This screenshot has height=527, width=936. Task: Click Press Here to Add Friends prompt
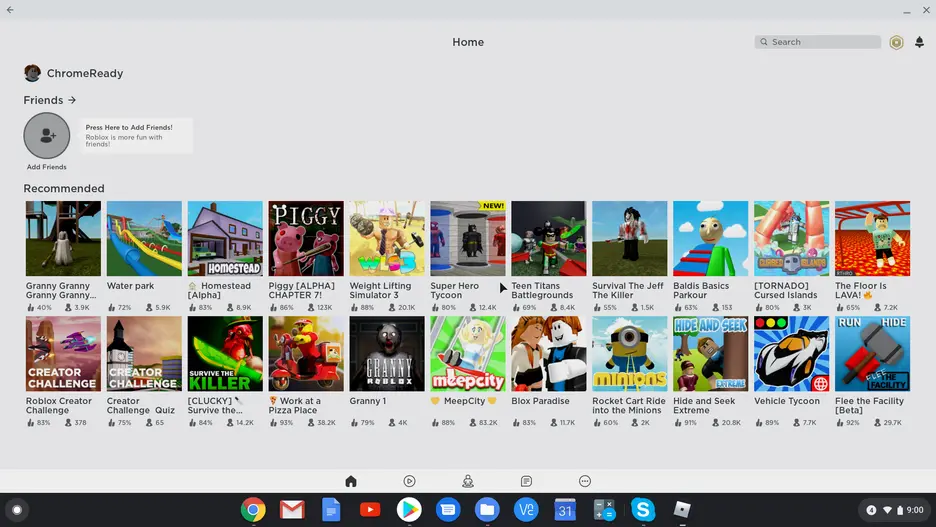[x=137, y=135]
